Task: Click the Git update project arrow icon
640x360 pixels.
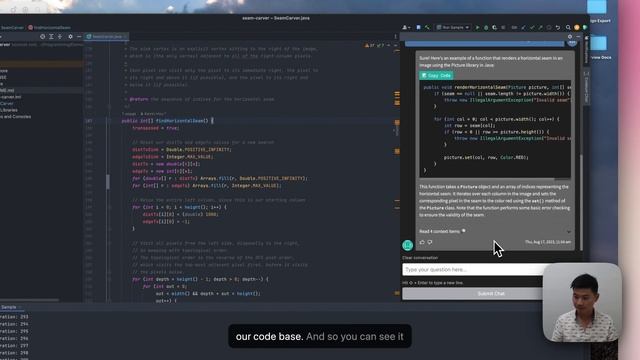Action: [523, 27]
